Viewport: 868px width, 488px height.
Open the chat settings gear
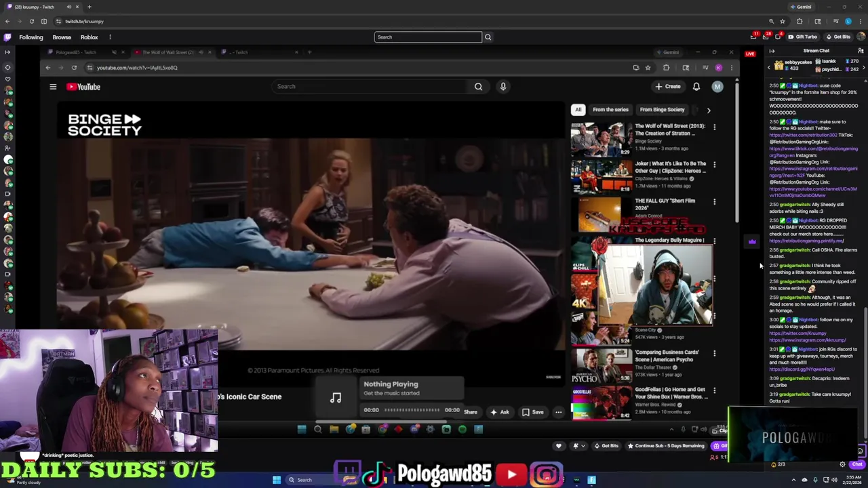point(842,464)
